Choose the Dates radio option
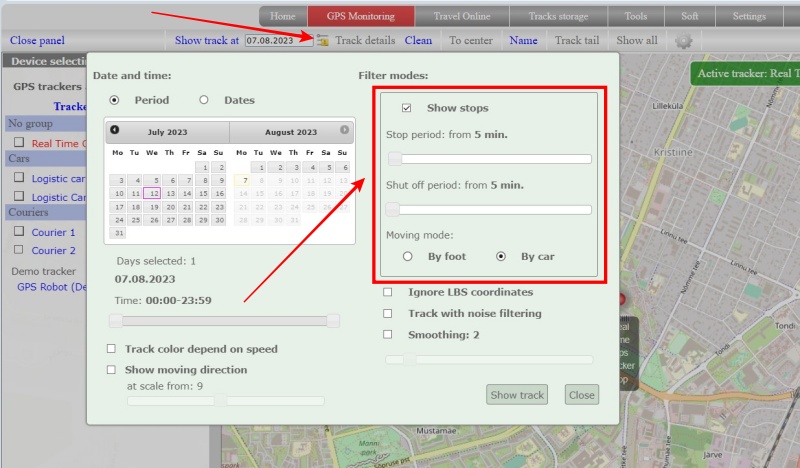Viewport: 800px width, 468px height. [204, 100]
